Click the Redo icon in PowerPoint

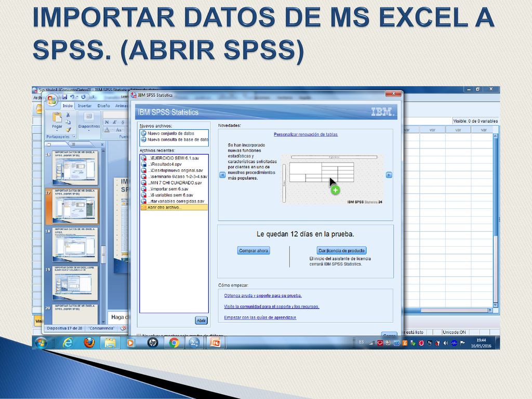click(84, 97)
